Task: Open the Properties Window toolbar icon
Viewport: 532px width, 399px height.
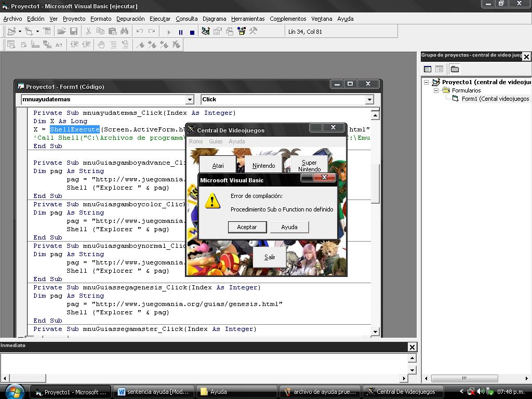Action: (x=218, y=32)
